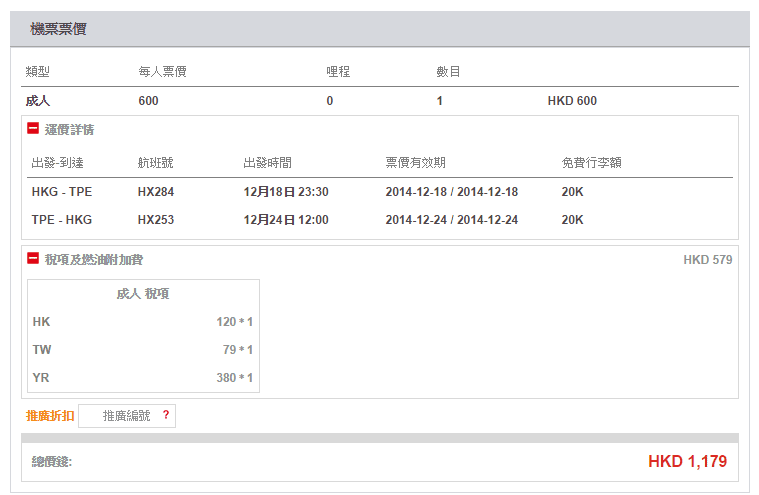Click the HKD 600 adult fare amount
The image size is (759, 495).
coord(572,101)
